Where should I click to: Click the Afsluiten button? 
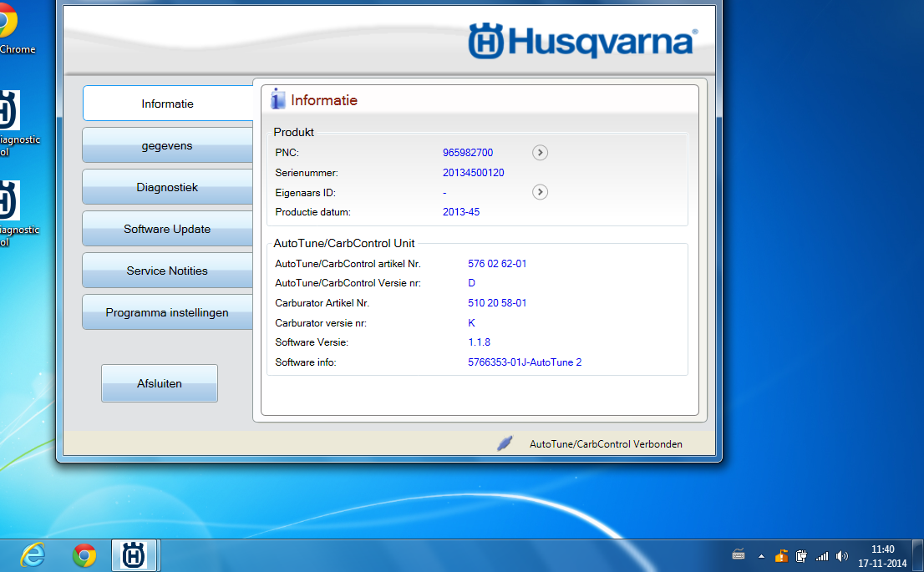click(160, 383)
